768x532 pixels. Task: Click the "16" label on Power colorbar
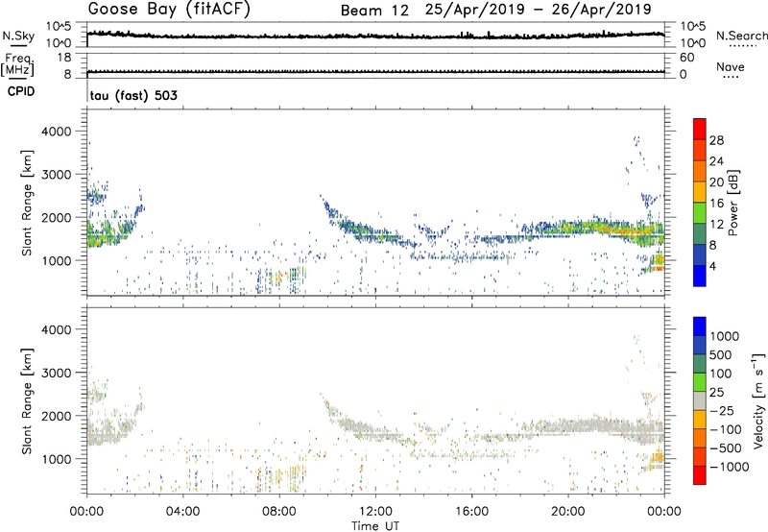(716, 204)
